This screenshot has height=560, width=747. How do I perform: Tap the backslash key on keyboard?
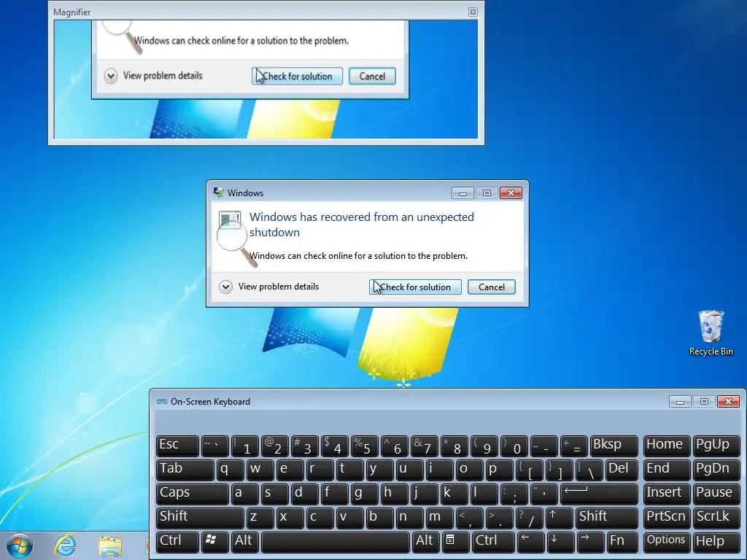click(589, 470)
